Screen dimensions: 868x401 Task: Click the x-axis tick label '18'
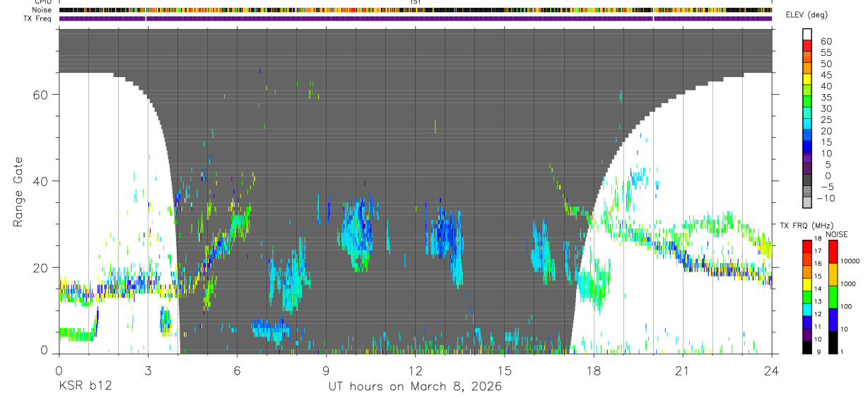click(x=593, y=371)
